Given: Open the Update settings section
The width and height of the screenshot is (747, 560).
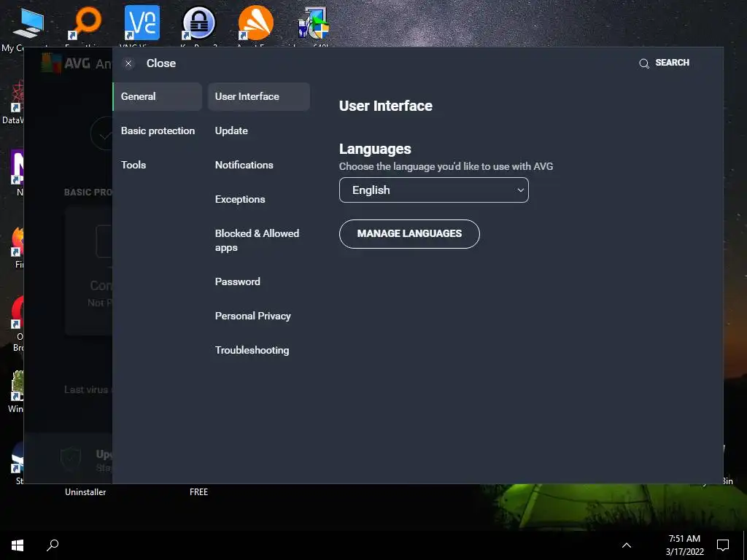Looking at the screenshot, I should pos(231,131).
